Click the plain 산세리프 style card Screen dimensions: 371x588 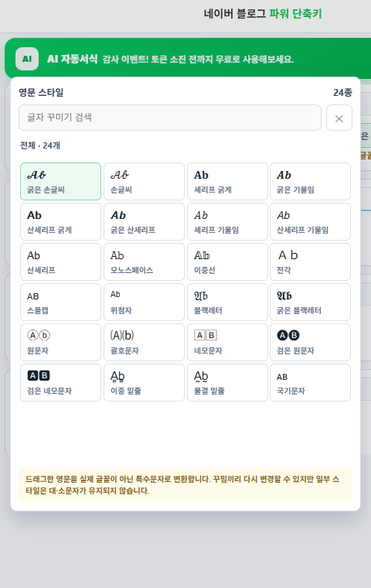61,262
